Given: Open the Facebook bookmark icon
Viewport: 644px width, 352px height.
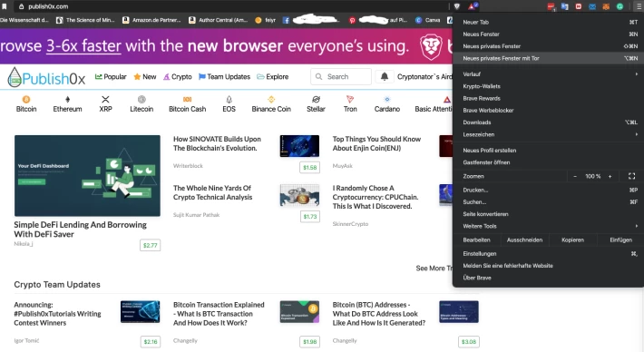Looking at the screenshot, I should (x=286, y=20).
